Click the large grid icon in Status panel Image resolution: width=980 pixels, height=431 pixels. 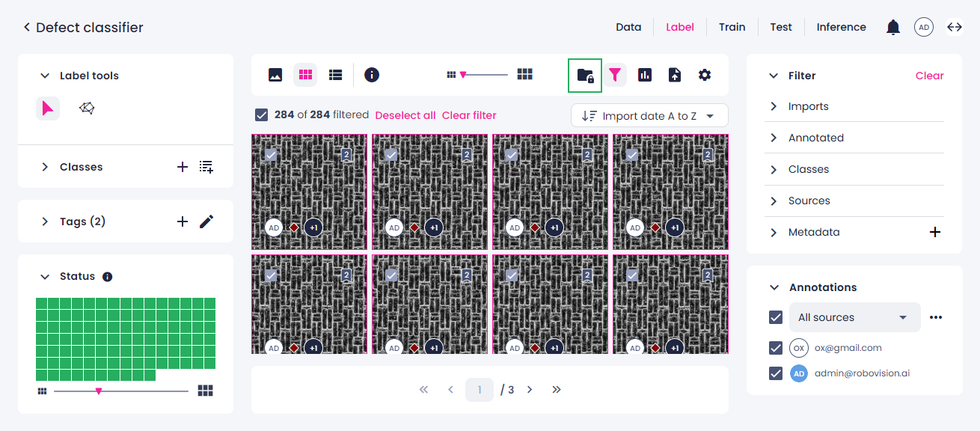[206, 391]
